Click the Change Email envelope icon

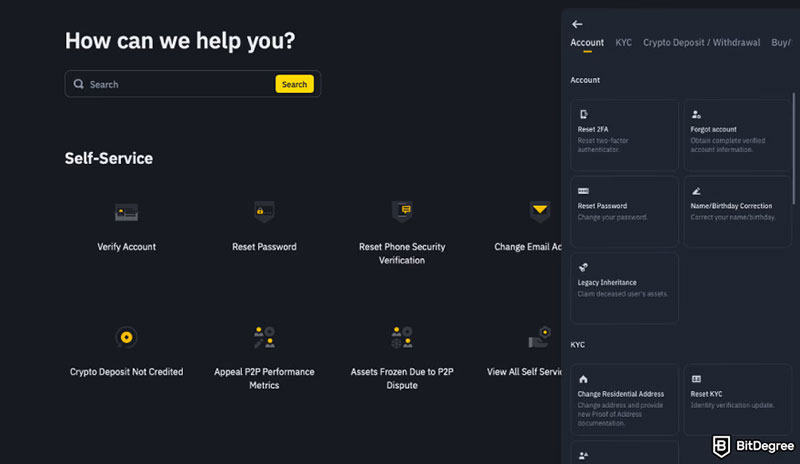tap(540, 211)
